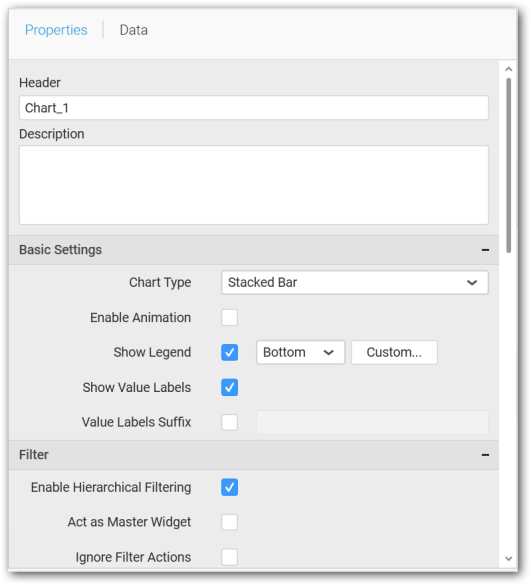
Task: Check Ignore Filter Actions option
Action: tap(229, 557)
